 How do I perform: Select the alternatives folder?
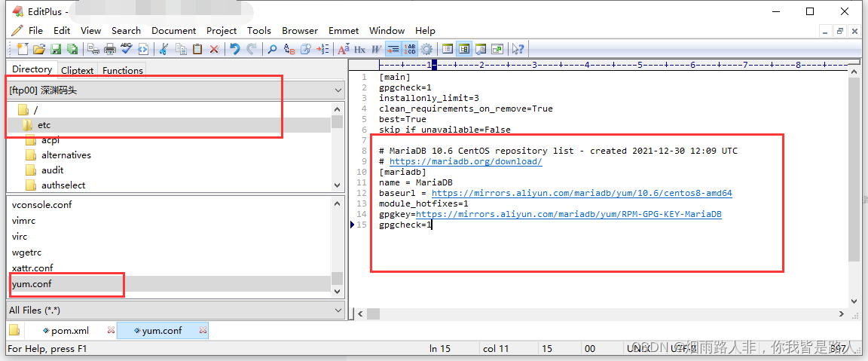tap(66, 155)
